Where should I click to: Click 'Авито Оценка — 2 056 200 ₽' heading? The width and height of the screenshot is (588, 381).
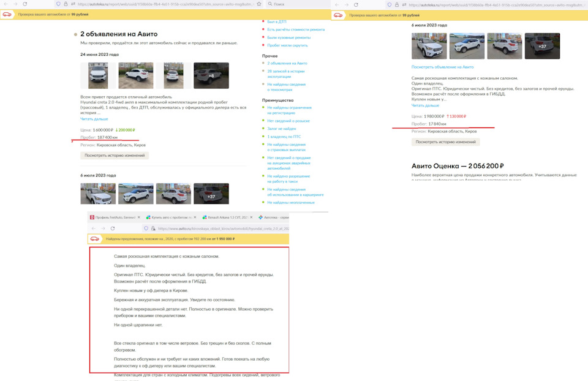coord(458,166)
